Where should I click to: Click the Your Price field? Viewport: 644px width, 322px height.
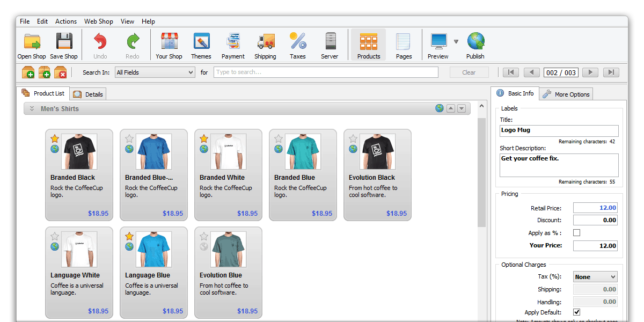pos(596,246)
